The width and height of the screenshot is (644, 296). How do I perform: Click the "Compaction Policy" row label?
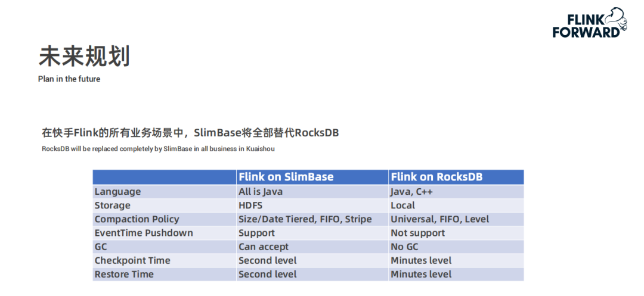[x=137, y=219]
